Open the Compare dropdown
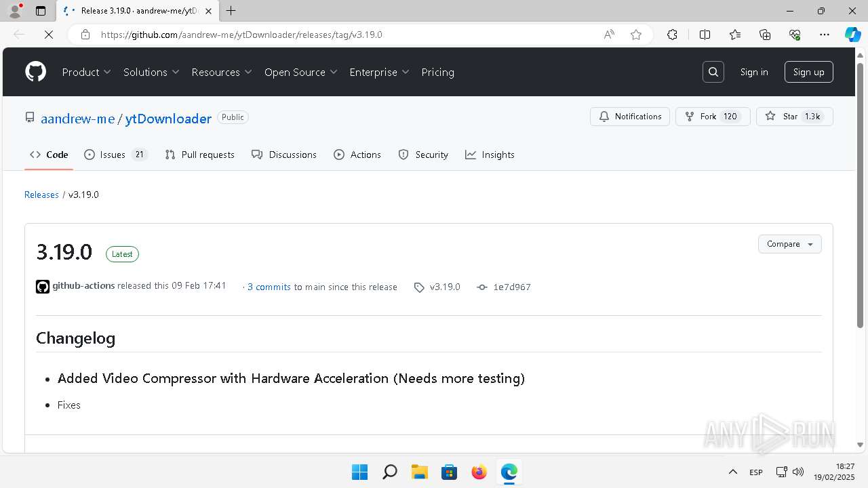Image resolution: width=868 pixels, height=488 pixels. coord(789,244)
